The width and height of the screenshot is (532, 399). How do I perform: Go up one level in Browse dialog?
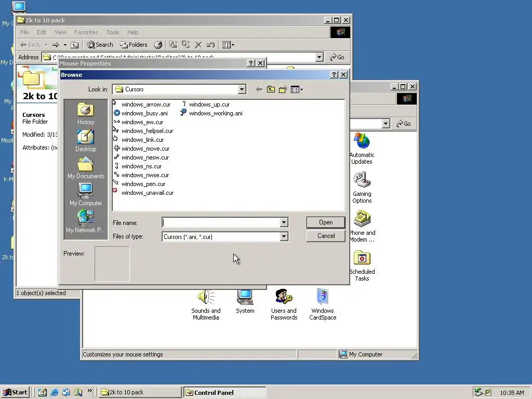(271, 89)
